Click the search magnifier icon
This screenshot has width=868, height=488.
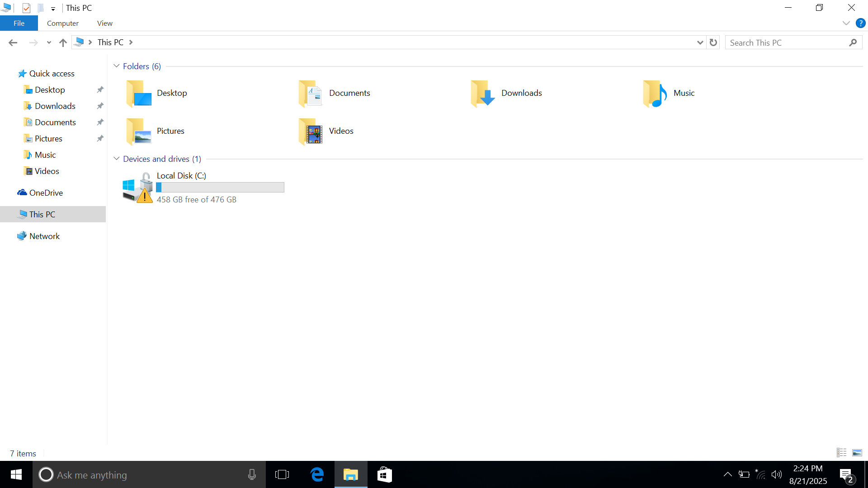(853, 42)
